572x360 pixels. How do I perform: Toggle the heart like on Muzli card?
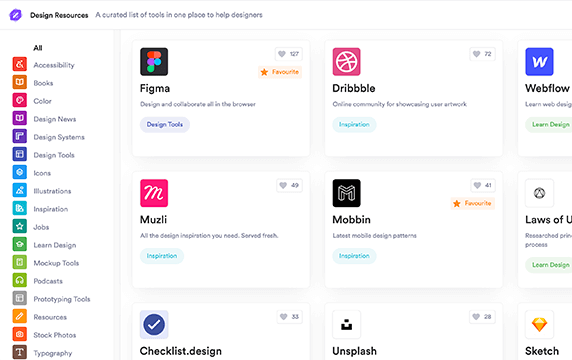click(289, 185)
